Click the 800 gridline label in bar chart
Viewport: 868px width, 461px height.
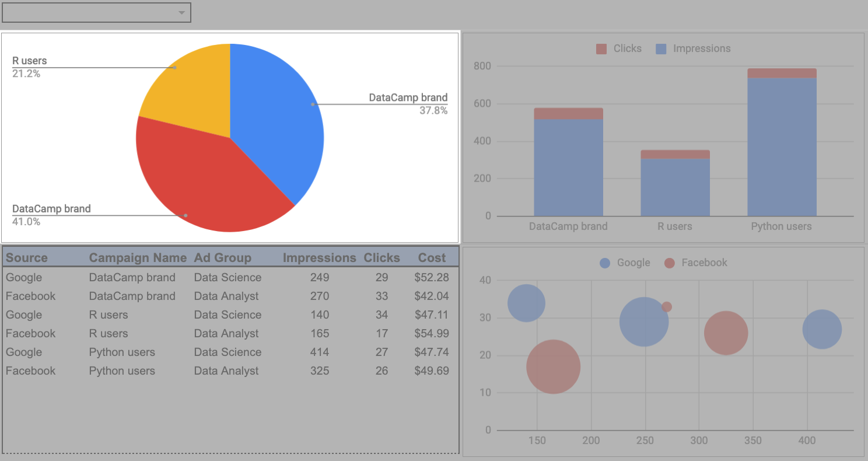(482, 66)
